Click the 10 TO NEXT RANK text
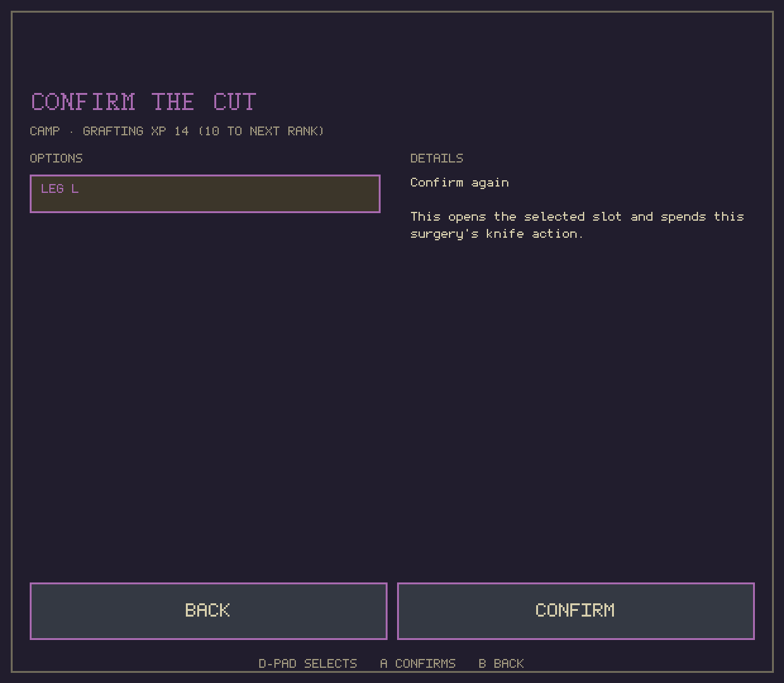 (261, 131)
